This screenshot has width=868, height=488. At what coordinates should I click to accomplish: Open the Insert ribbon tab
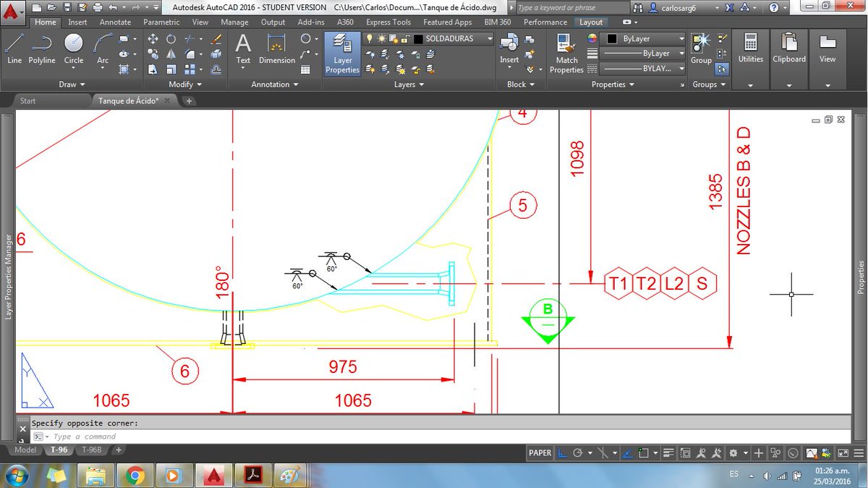pos(77,22)
